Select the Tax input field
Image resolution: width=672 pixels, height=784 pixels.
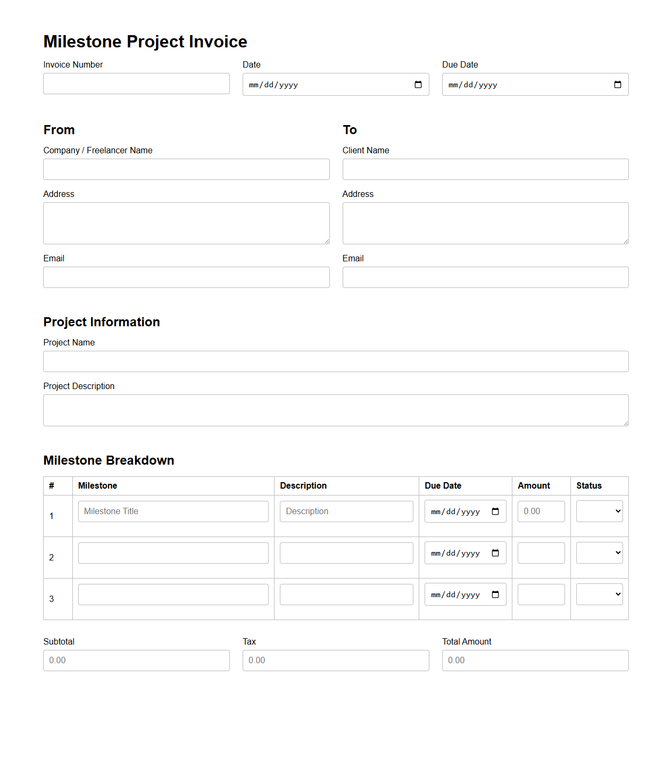[x=336, y=660]
